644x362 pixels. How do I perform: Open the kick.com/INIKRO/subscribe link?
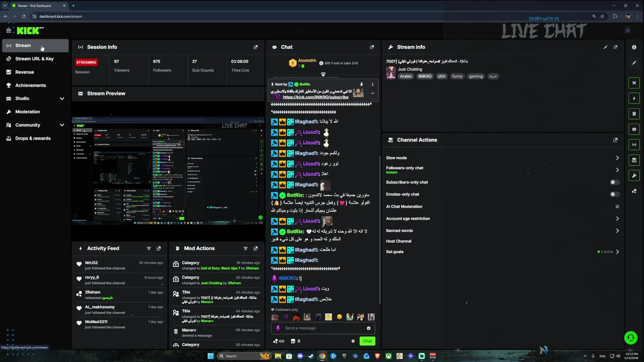[x=315, y=97]
